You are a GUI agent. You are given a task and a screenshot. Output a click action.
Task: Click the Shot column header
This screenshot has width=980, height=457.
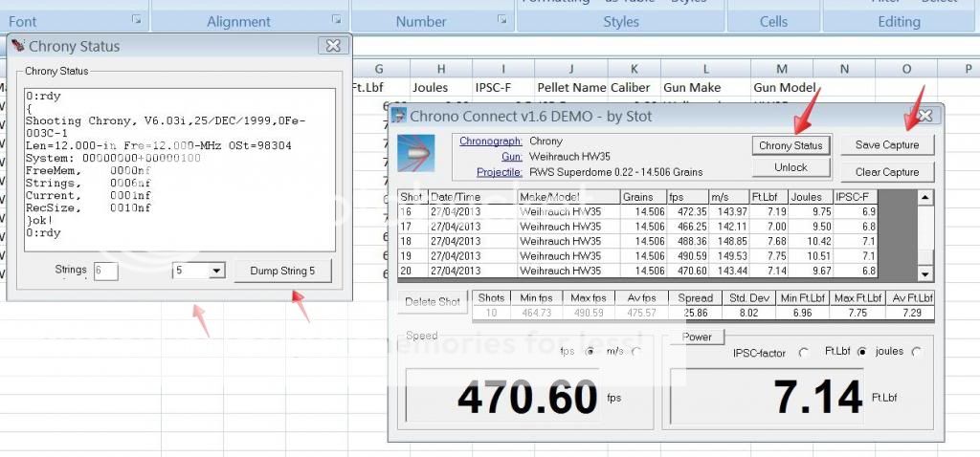413,197
